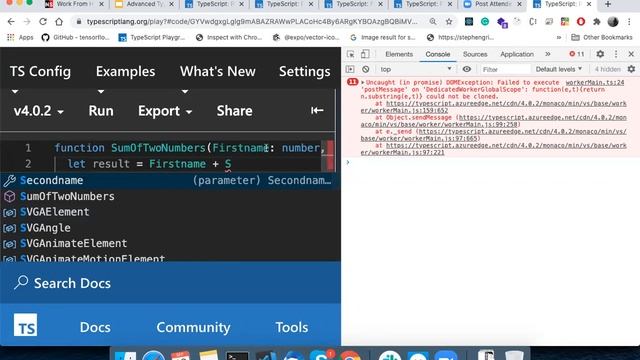Open the DevTools three-dot customize menu

click(616, 54)
